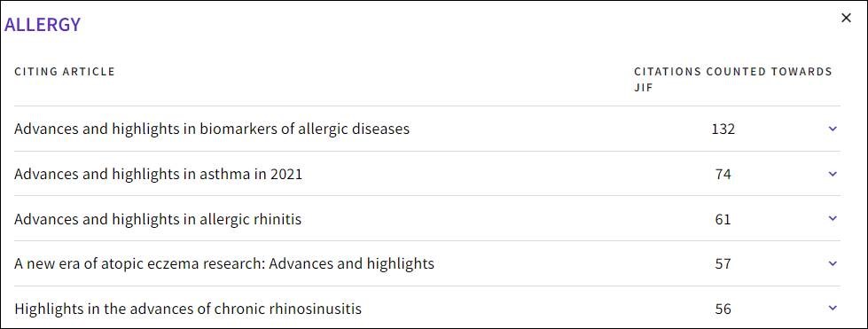The height and width of the screenshot is (329, 868).
Task: Open 'Advances and highlights in allergic rhinitis'
Action: click(x=158, y=219)
